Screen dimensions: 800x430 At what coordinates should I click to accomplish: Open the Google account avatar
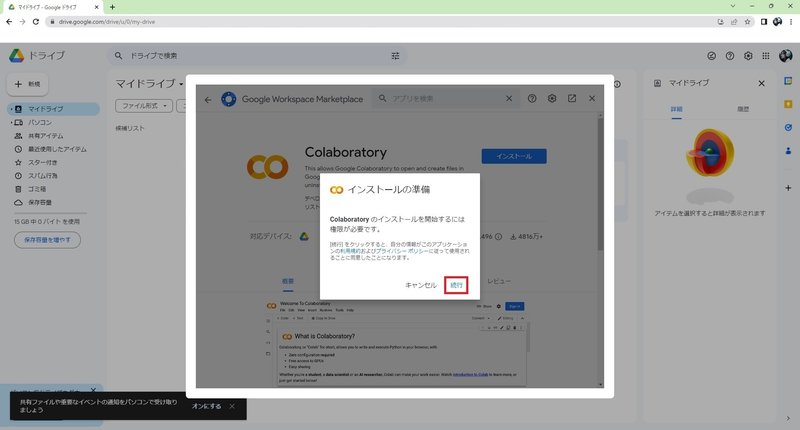click(786, 56)
